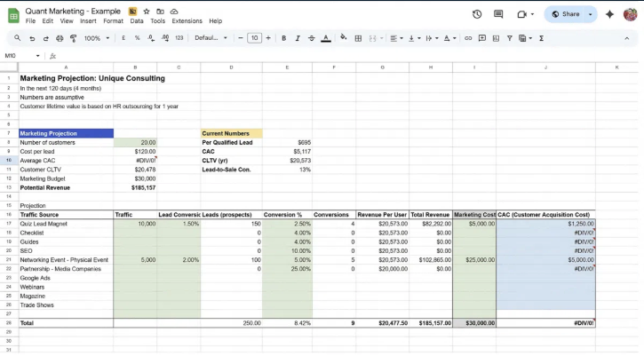Increase font size with plus button

point(268,38)
